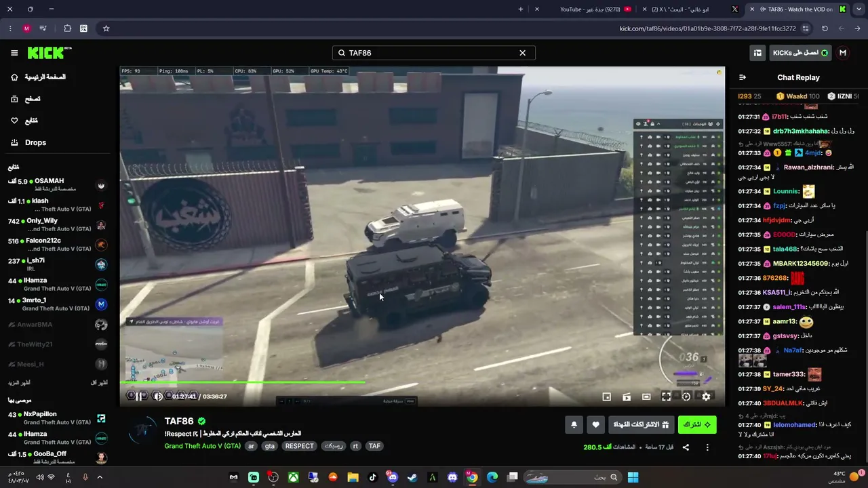This screenshot has width=868, height=488.
Task: Clear the TAF86 search text
Action: coord(522,53)
